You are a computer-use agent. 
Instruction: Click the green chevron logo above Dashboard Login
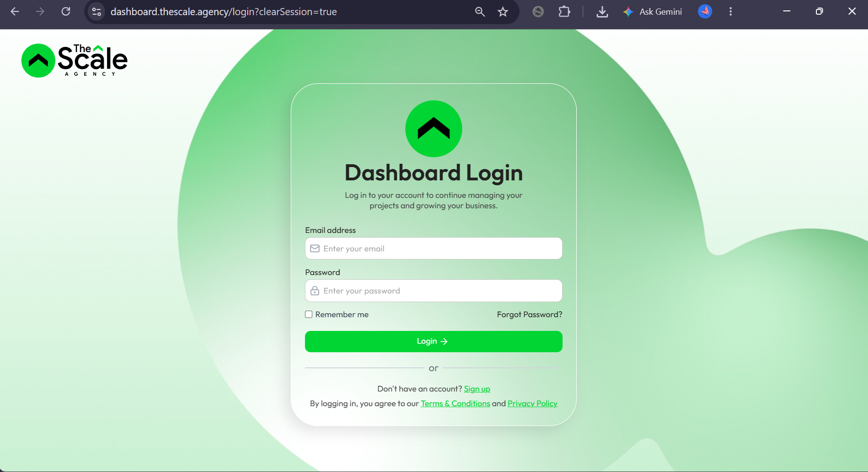(x=434, y=129)
